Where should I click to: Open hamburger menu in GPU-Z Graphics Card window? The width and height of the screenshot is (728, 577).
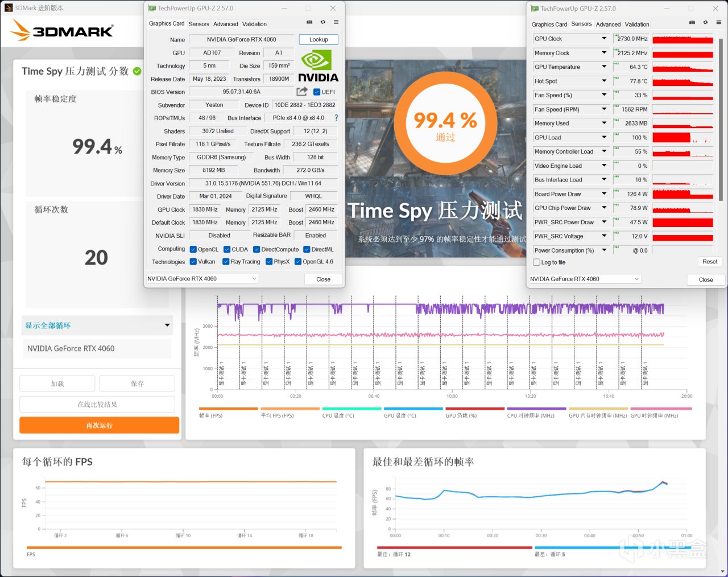(x=336, y=22)
